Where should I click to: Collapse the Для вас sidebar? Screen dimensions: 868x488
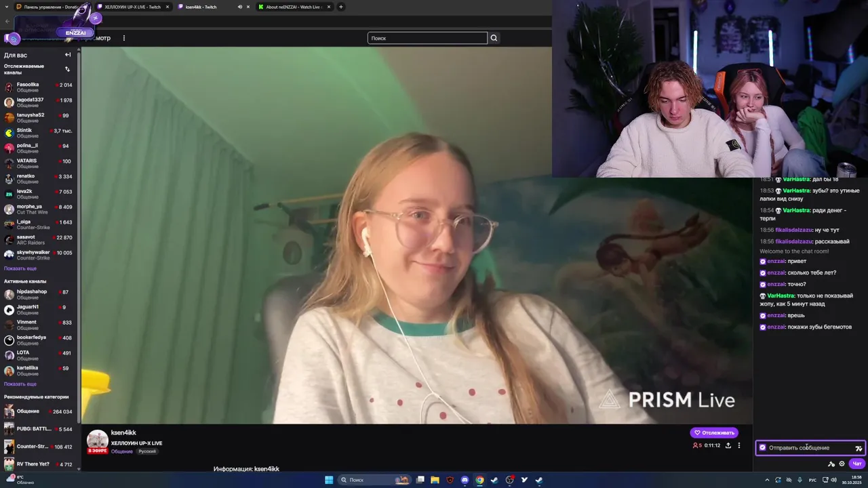[x=68, y=55]
